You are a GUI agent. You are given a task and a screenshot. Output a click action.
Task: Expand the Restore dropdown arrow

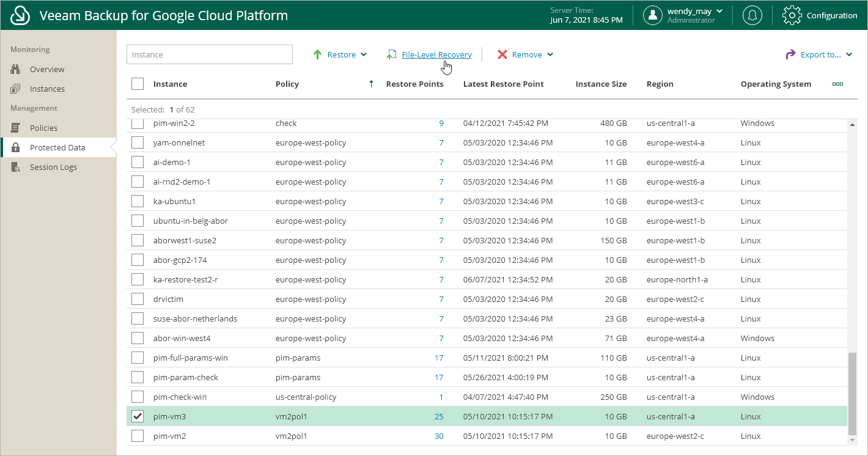[364, 54]
